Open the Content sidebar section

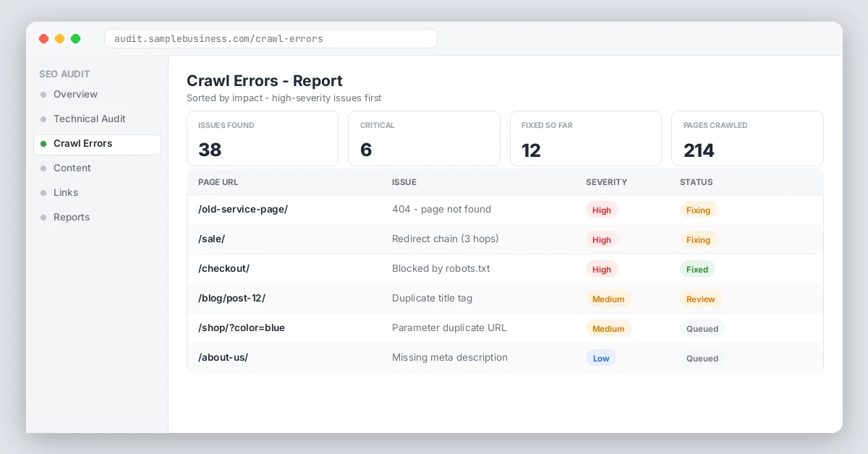[97, 168]
